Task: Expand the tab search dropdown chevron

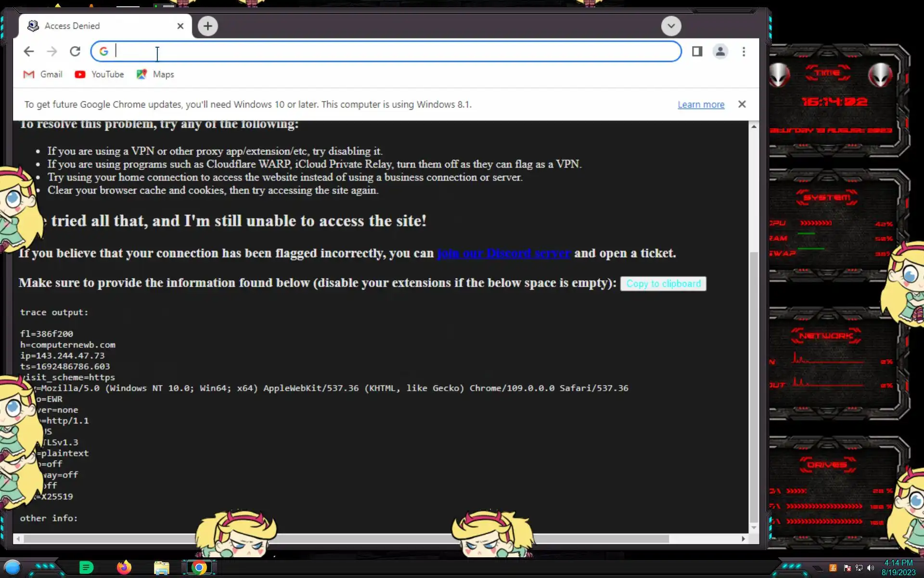Action: point(671,26)
